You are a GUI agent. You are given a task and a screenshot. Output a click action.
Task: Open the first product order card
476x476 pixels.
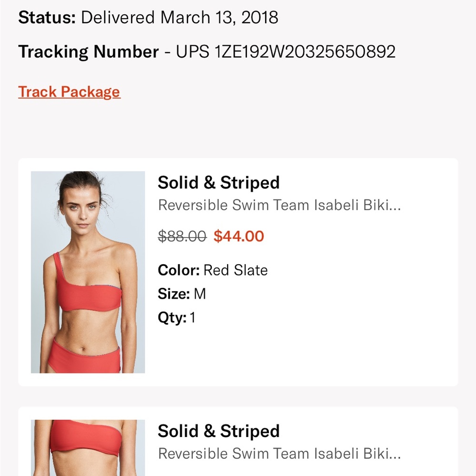pos(238,271)
